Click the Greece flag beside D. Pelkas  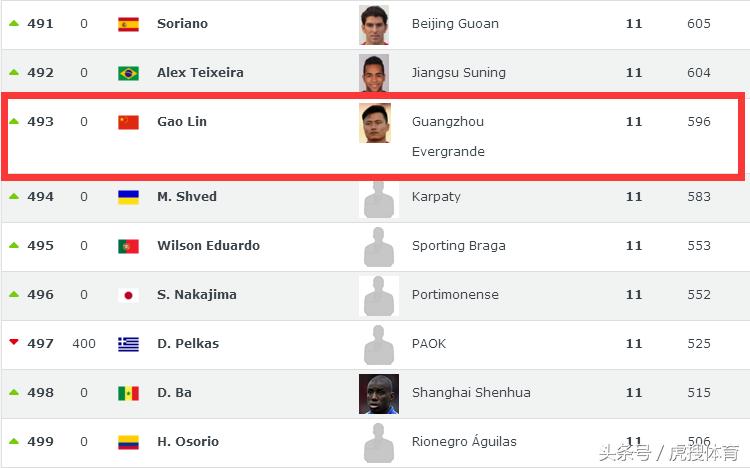(x=128, y=344)
